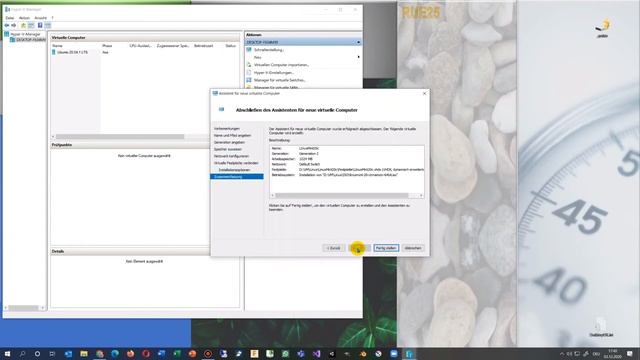
Task: Launch Microsoft Edge from taskbar
Action: click(x=115, y=354)
